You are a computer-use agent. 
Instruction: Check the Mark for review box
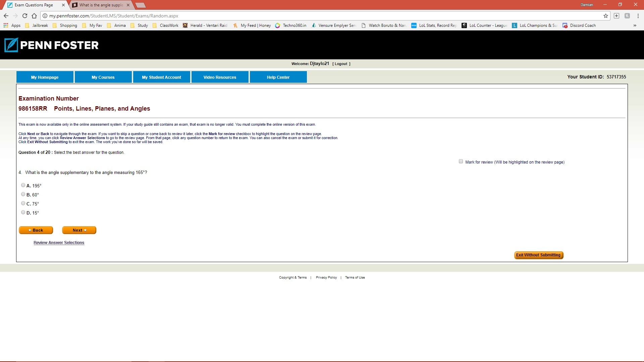461,162
